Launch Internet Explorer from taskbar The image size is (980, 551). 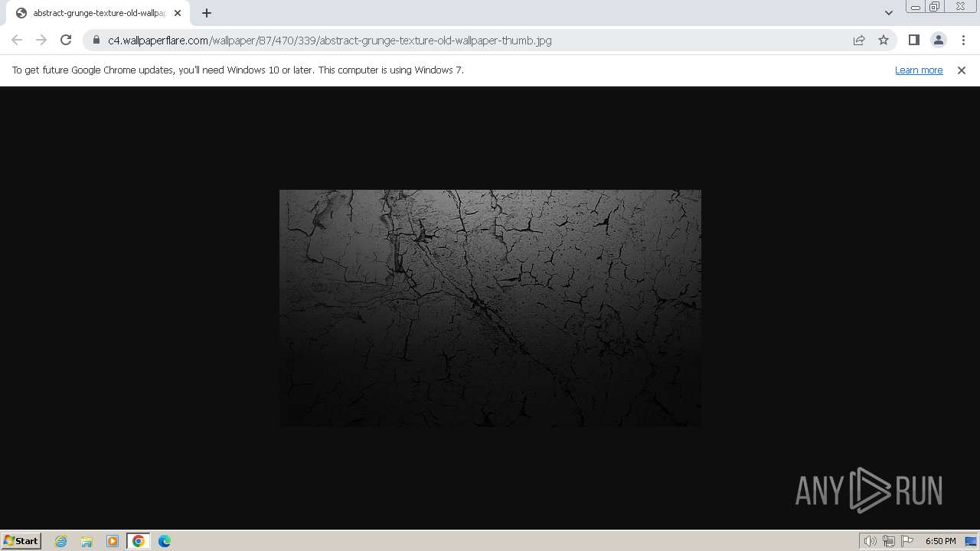click(61, 541)
